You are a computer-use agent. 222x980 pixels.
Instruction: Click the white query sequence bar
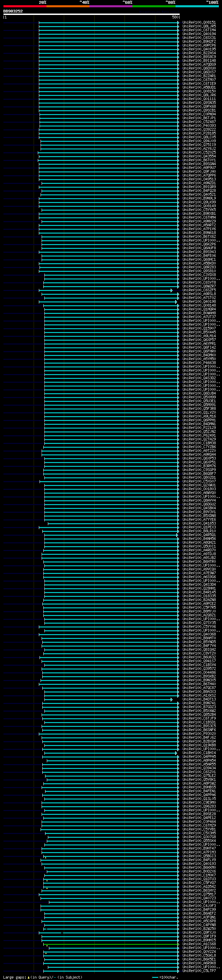(x=92, y=15)
